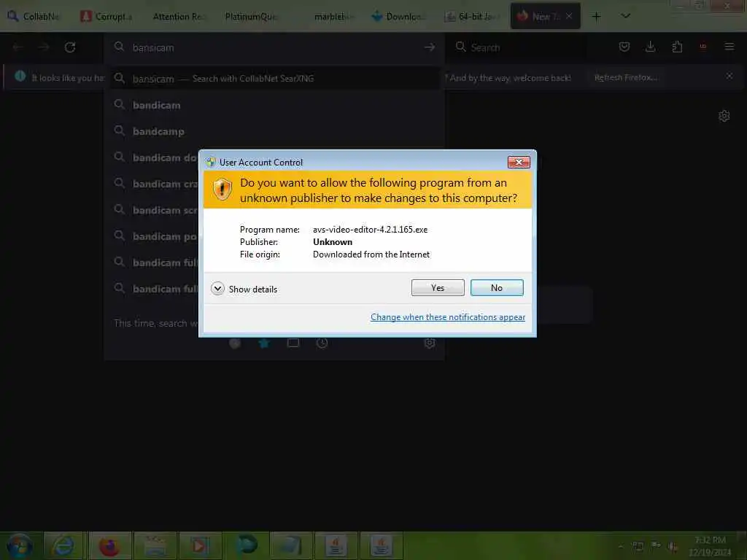Close the User Account Control dialog
747x560 pixels.
(519, 163)
